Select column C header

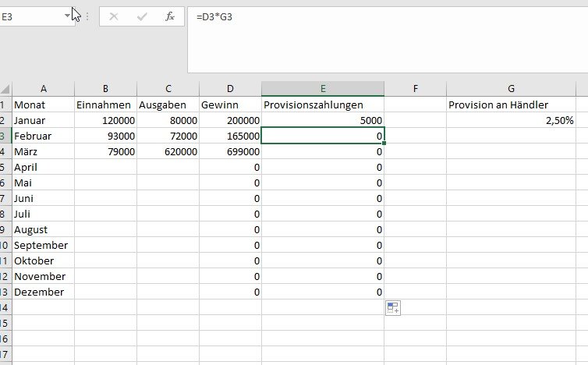tap(168, 89)
